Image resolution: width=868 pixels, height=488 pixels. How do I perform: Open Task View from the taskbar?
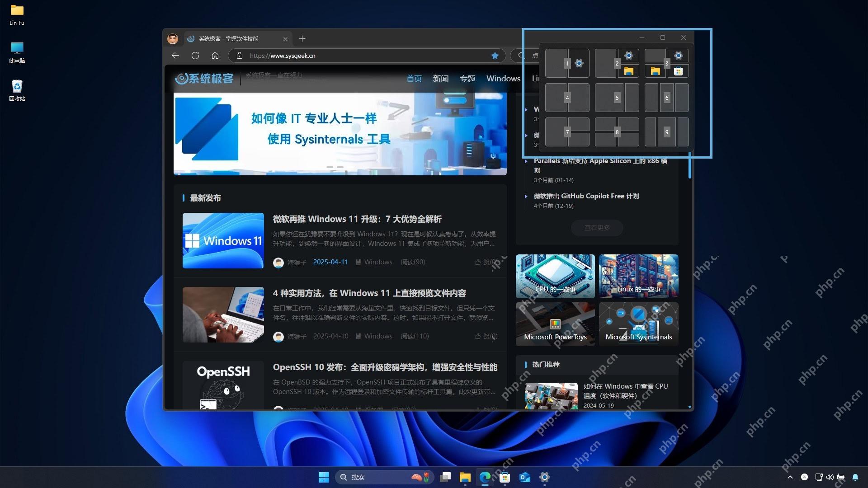pyautogui.click(x=445, y=477)
